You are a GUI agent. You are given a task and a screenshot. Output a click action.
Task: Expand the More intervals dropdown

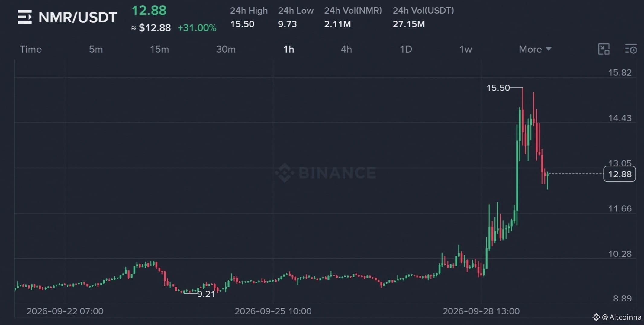[535, 49]
